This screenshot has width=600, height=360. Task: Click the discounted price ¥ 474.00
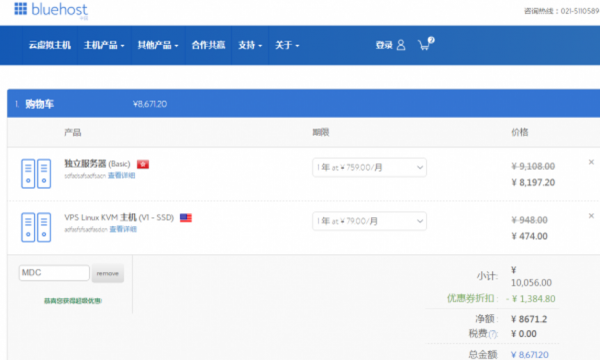530,236
